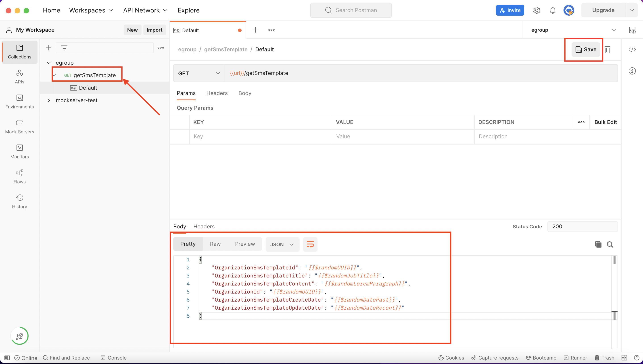Click the Import button
643x364 pixels.
(154, 30)
